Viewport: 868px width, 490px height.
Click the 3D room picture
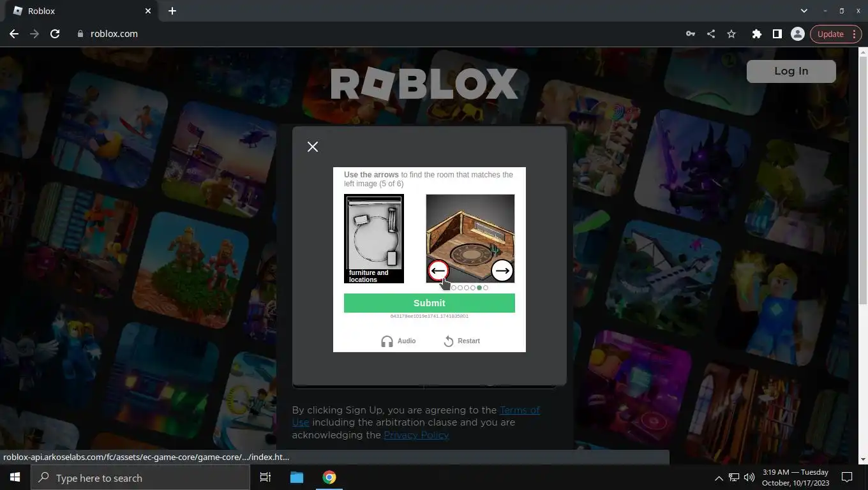470,239
